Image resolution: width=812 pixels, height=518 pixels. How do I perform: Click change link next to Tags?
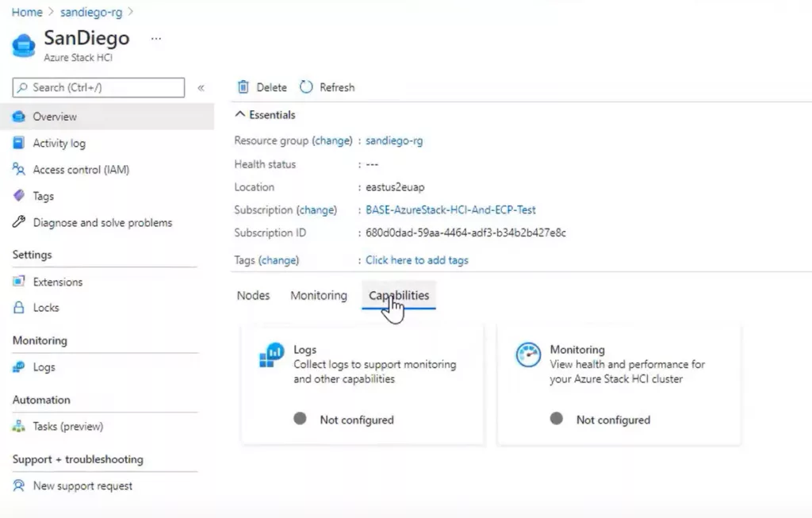click(x=278, y=260)
